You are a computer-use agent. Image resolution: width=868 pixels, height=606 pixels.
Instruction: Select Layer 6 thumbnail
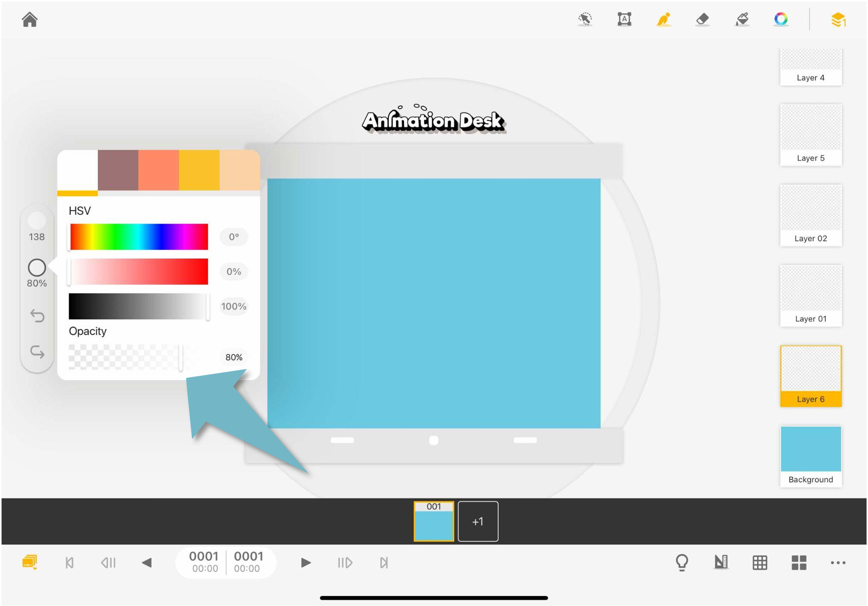pyautogui.click(x=811, y=376)
